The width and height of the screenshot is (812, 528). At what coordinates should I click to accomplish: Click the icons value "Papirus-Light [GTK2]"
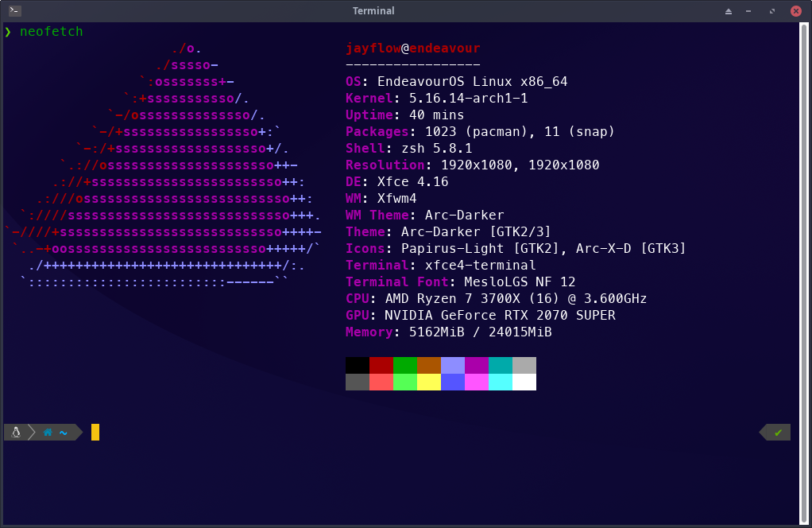pos(480,249)
